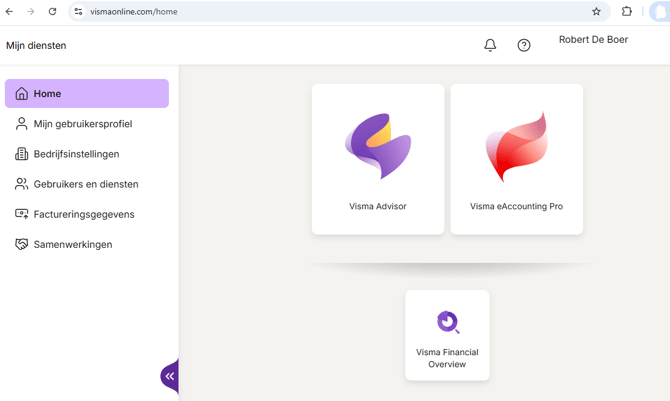Select the Home menu label
Viewport: 670px width, 401px height.
pos(47,94)
